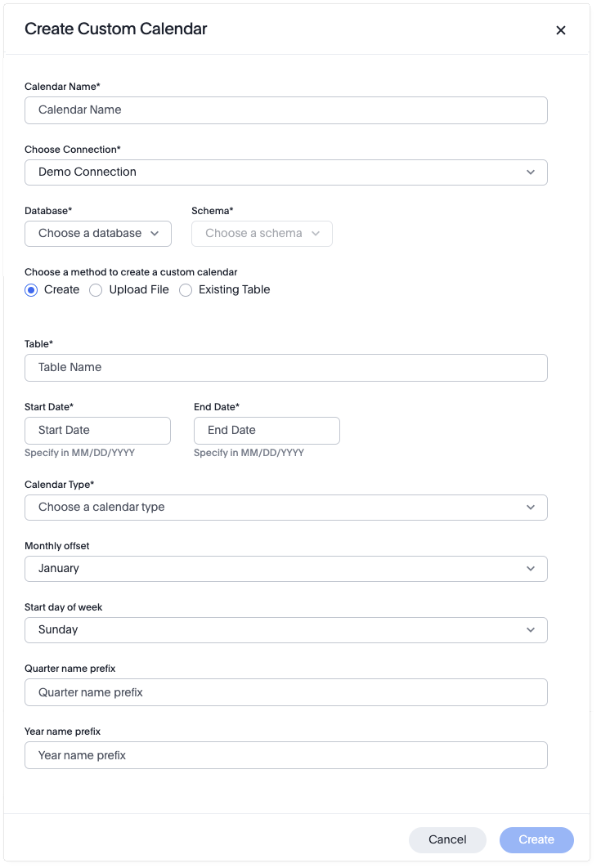Select the Create method
Viewport: 601px width, 868px height.
30,289
